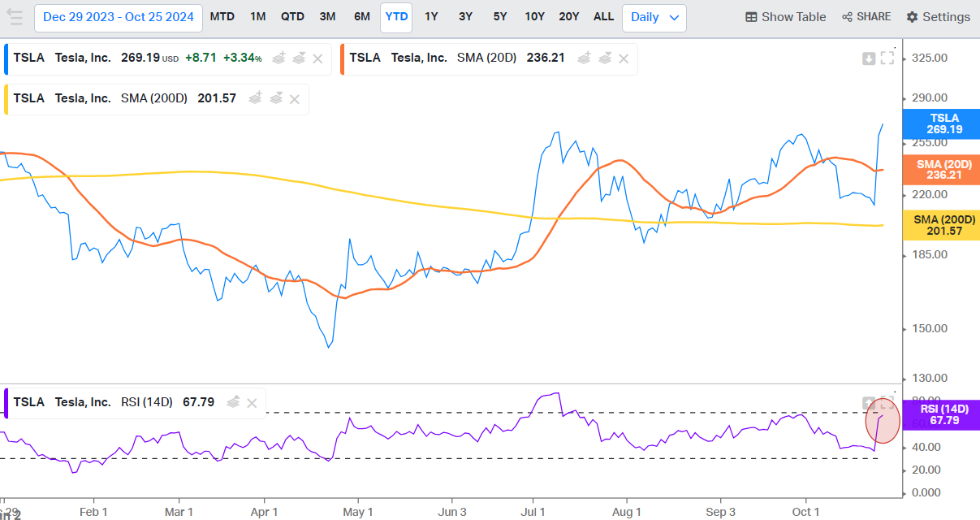Click the SMA (20D) legend name
980x520 pixels.
tap(488, 58)
